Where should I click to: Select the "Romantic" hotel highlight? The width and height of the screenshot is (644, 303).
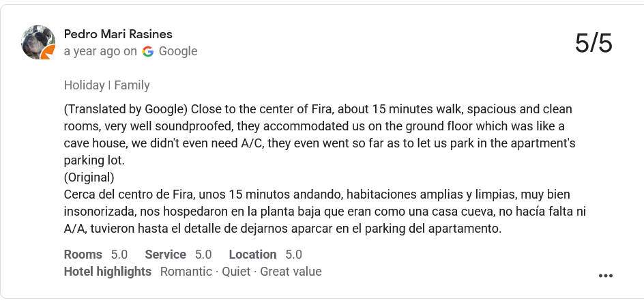click(x=186, y=272)
